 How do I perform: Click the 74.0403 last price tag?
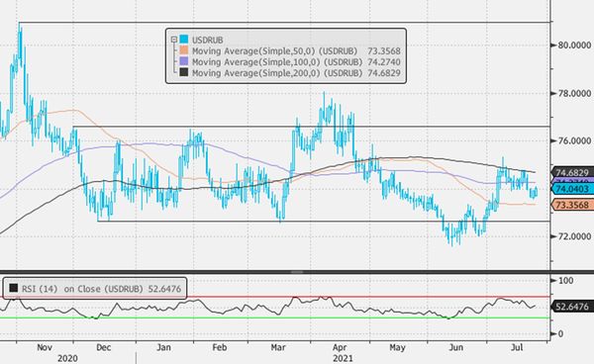(572, 189)
